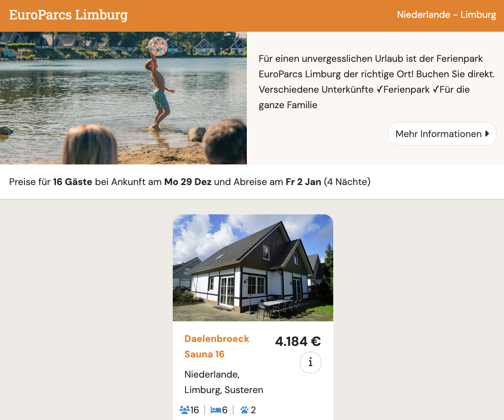Follow the Niederlande - Limburg header link

point(447,15)
